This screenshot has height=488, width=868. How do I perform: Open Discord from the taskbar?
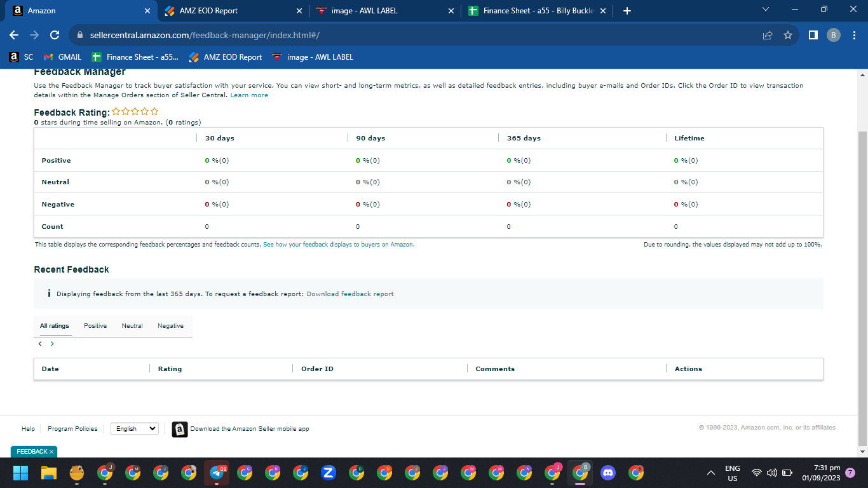pyautogui.click(x=608, y=473)
